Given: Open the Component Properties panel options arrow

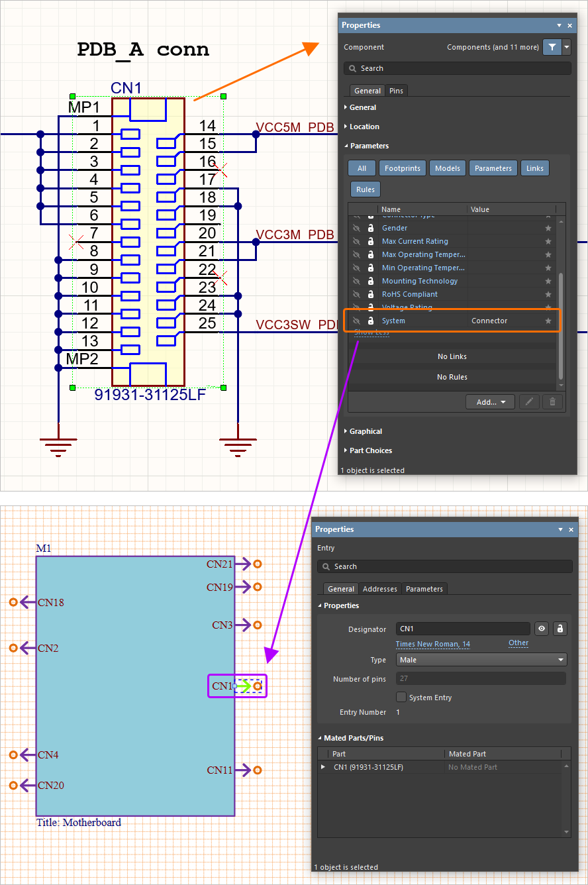Looking at the screenshot, I should (x=560, y=25).
